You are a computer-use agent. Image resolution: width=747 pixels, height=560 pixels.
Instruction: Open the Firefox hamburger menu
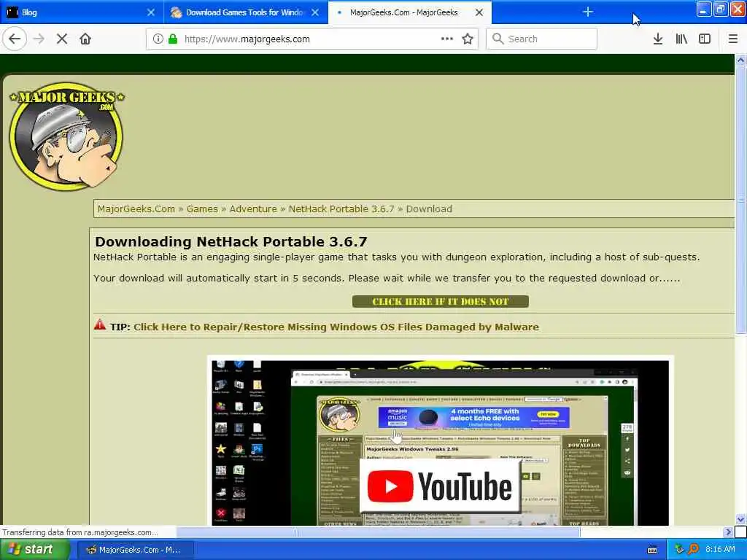coord(732,39)
